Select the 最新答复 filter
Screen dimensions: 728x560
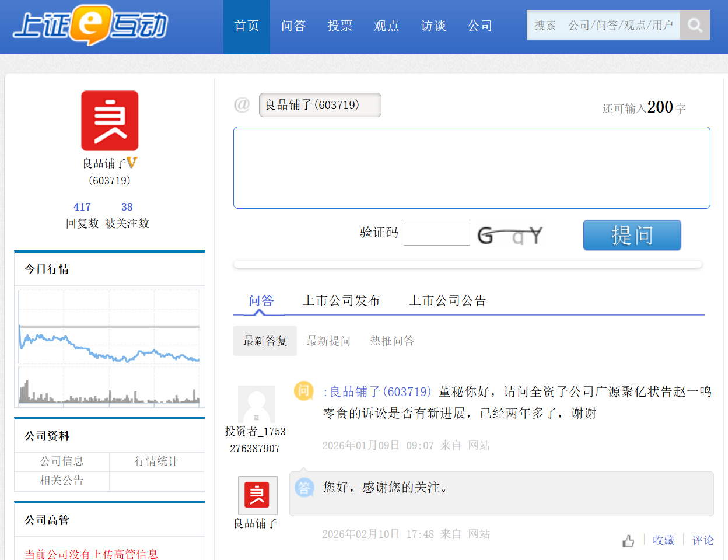(265, 341)
